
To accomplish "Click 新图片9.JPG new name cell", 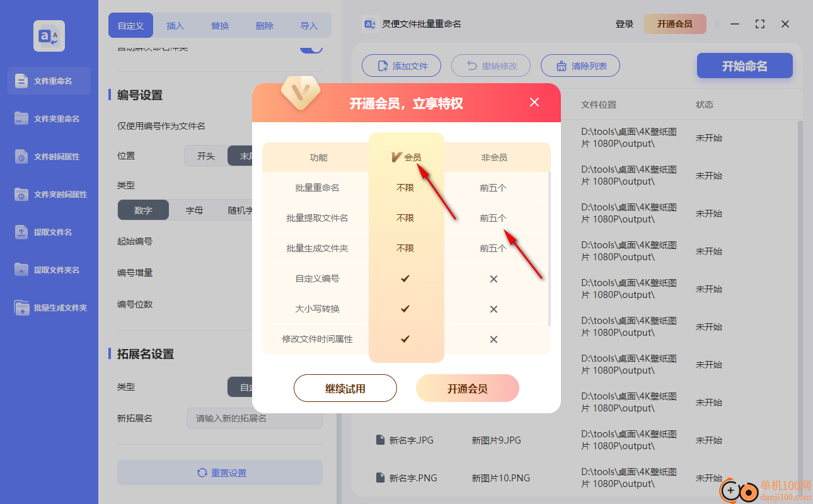I will pyautogui.click(x=497, y=440).
